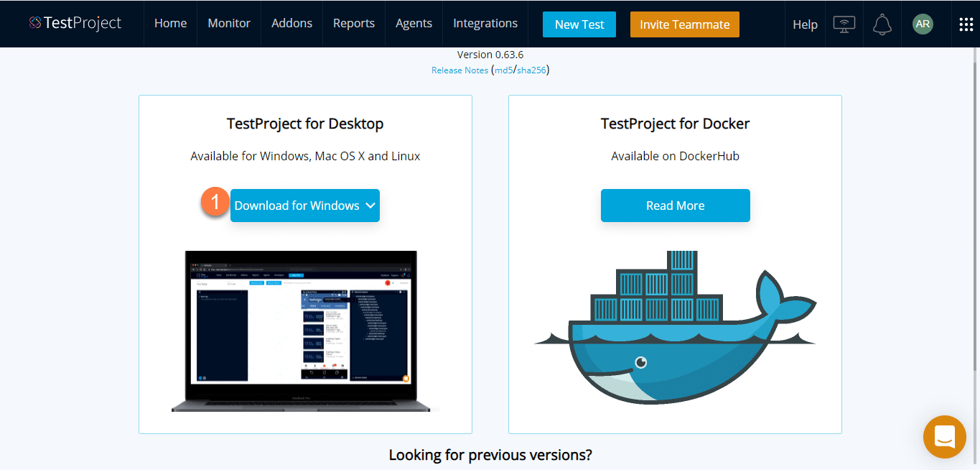Click the 'TestProject for Docker' heading
980x470 pixels.
[x=676, y=124]
